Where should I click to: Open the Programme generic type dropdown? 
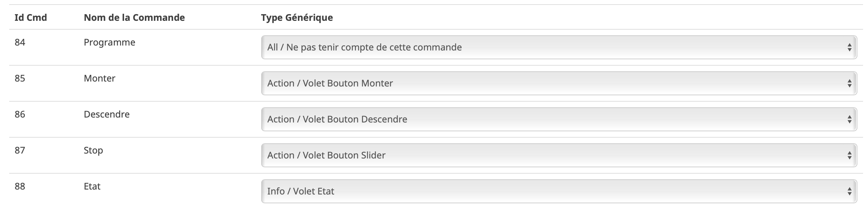(558, 47)
